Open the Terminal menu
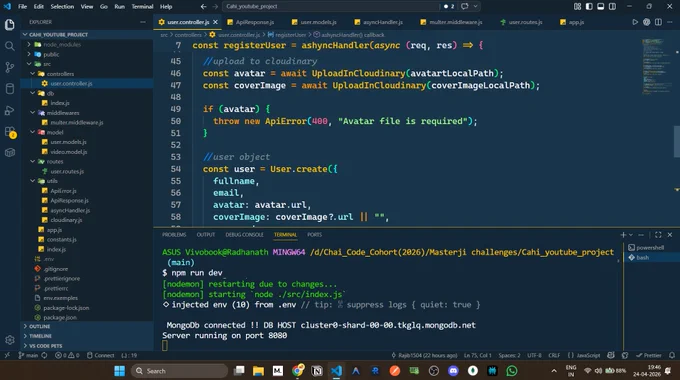Screen dimensions: 680x380 tap(142, 7)
